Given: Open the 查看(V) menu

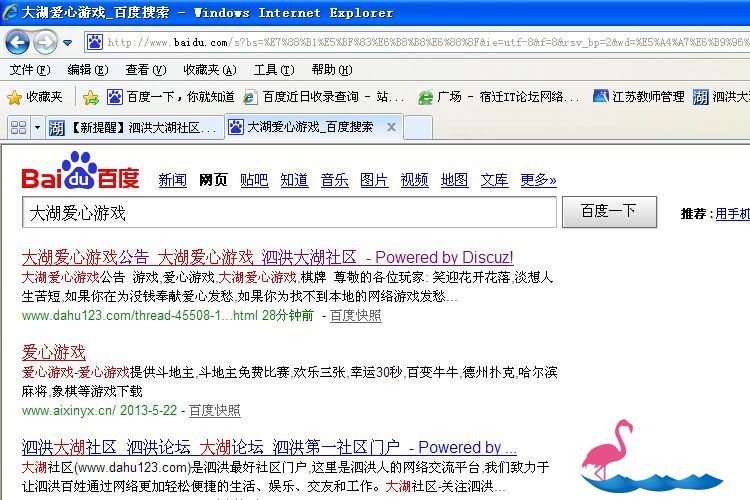Looking at the screenshot, I should click(146, 70).
